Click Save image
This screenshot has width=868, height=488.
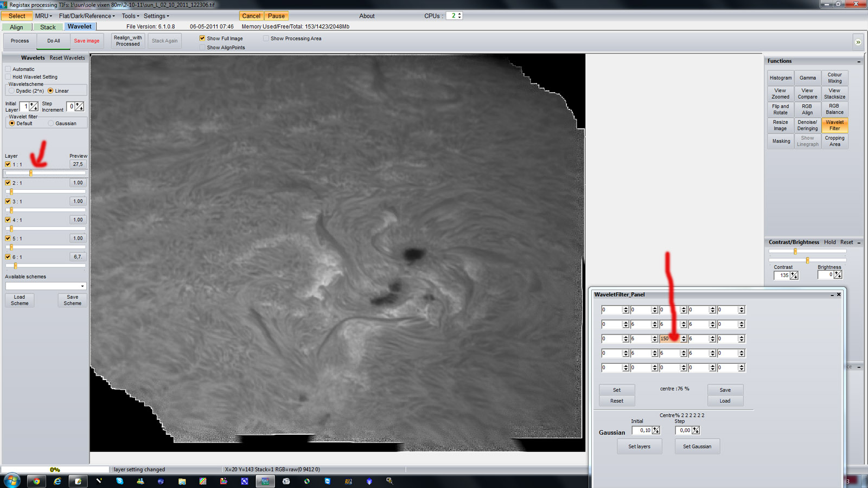click(87, 41)
